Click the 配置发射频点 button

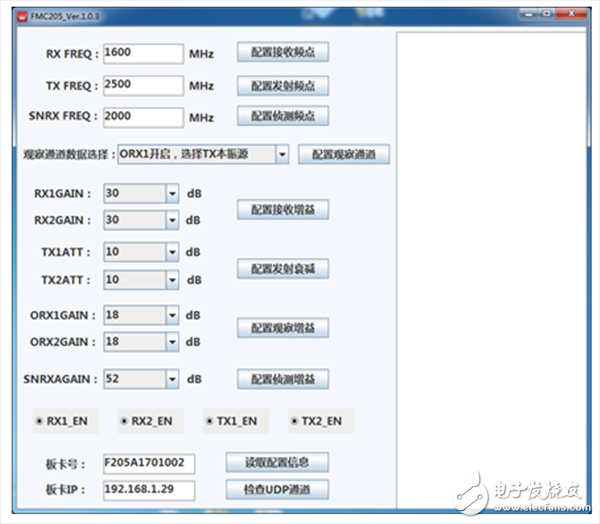283,86
